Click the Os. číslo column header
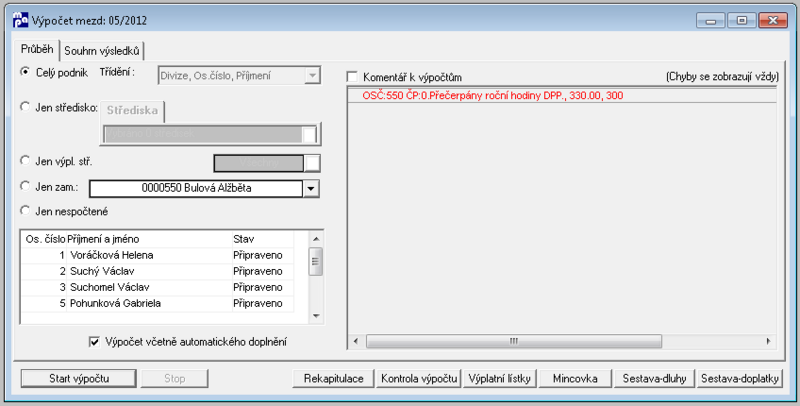This screenshot has width=800, height=406. point(44,239)
